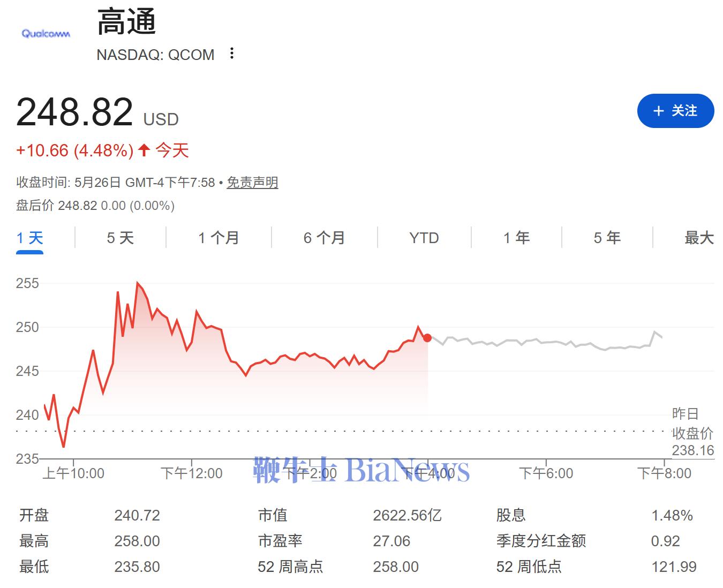Click the 昨日收盘价 238.16 label
The height and width of the screenshot is (588, 723).
coord(693,432)
